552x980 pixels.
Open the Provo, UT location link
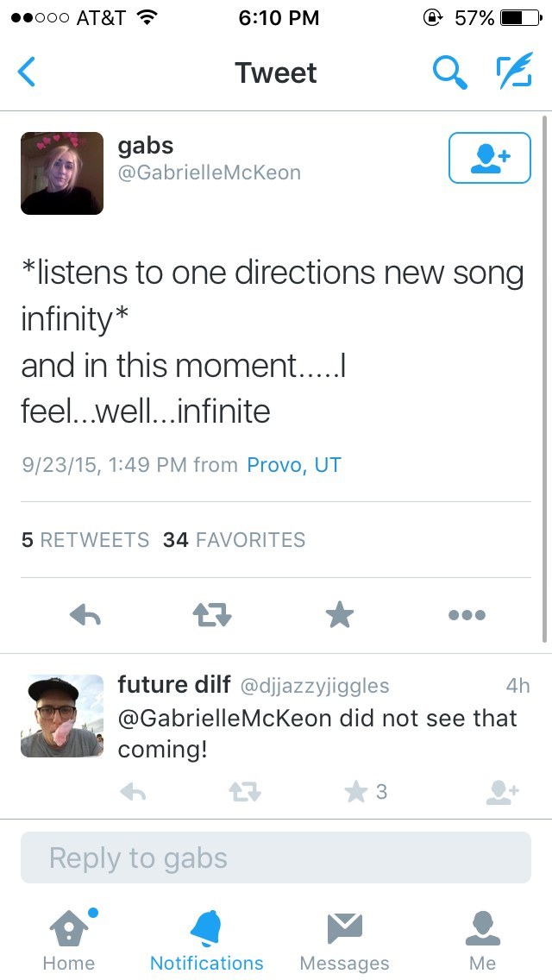click(x=294, y=465)
